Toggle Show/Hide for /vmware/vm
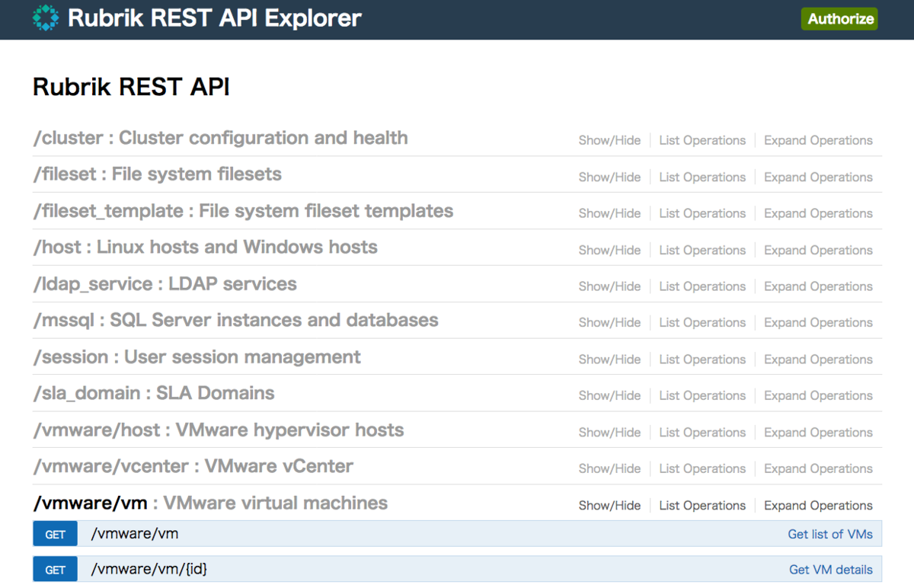Viewport: 914px width, 588px height. (x=609, y=505)
